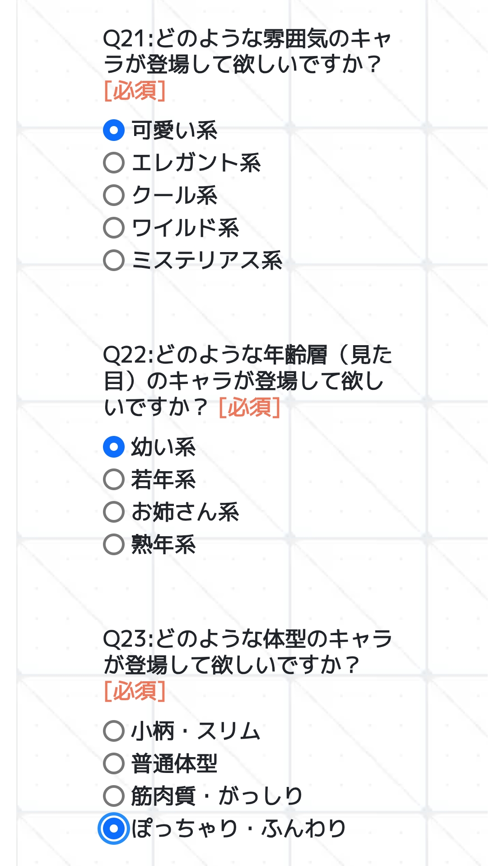
Task: Select the 可愛い系 radio button
Action: (x=114, y=130)
